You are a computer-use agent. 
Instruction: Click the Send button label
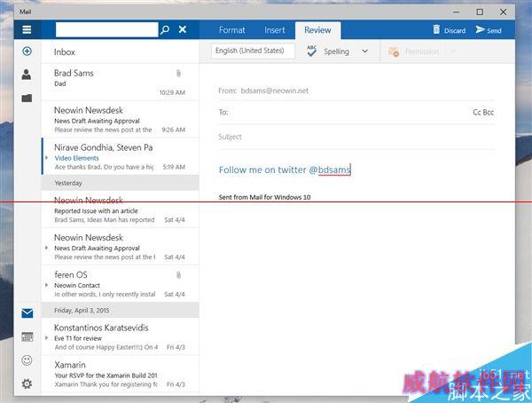494,30
